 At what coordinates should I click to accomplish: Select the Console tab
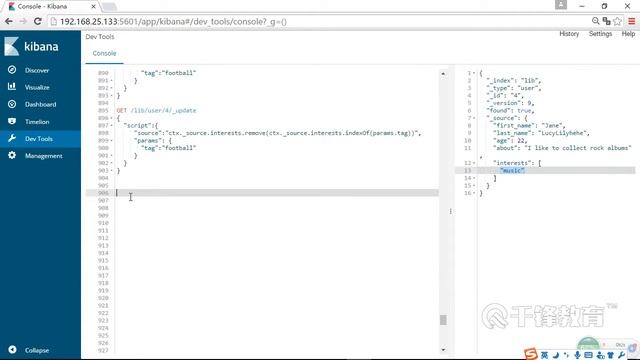point(104,53)
